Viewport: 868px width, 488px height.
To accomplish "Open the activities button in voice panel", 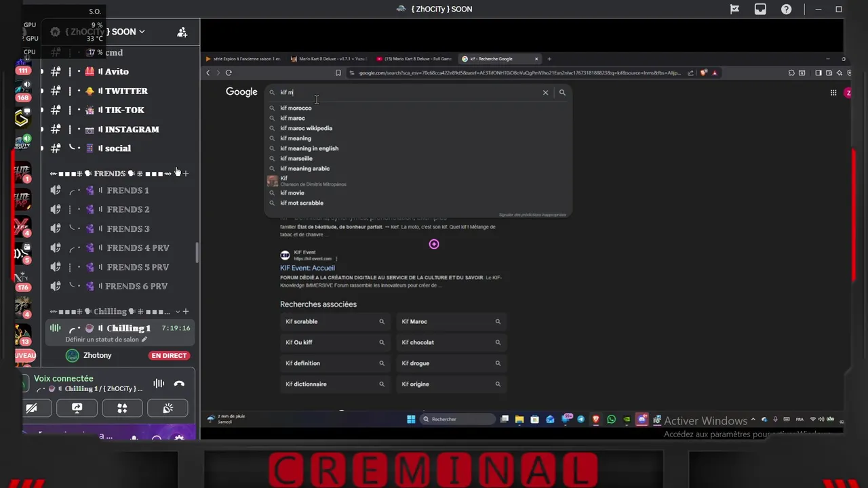I will coord(122,408).
